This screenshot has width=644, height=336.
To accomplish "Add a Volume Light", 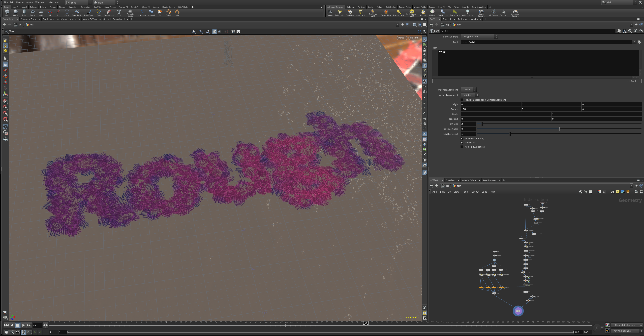I will pos(386,13).
